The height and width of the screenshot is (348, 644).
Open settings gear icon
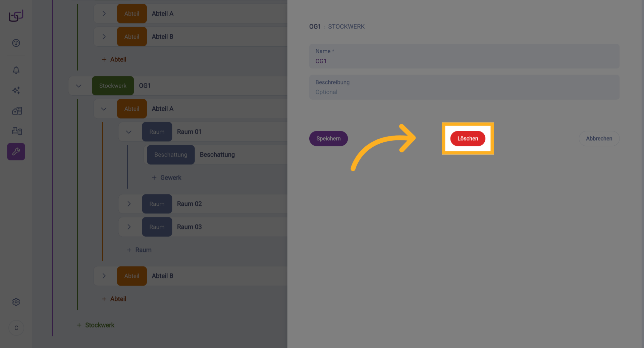(x=16, y=302)
